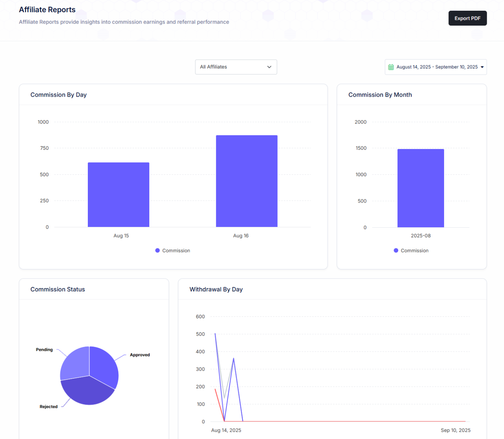Select the Rejected pie slice

[87, 391]
